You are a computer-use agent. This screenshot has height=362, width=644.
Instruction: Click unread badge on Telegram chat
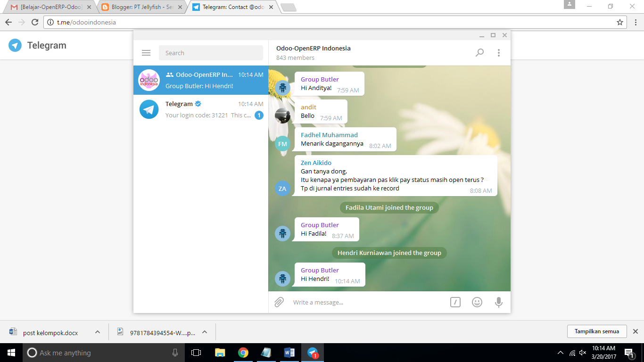[x=259, y=115]
